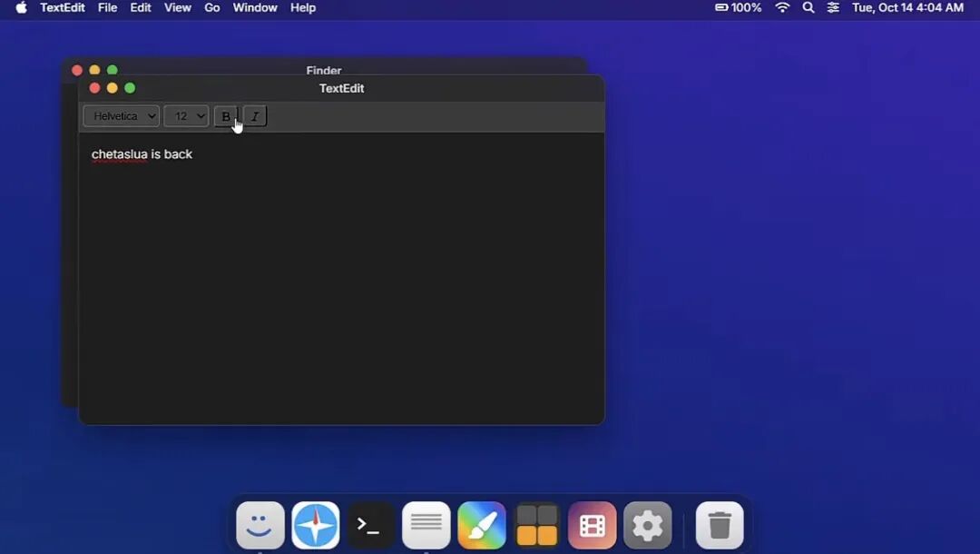This screenshot has width=980, height=554.
Task: Maximize the TextEdit window
Action: click(x=130, y=88)
